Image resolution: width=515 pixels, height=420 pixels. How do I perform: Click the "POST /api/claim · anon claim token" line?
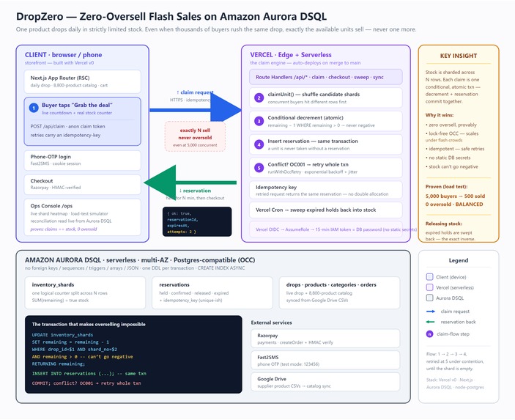point(67,126)
